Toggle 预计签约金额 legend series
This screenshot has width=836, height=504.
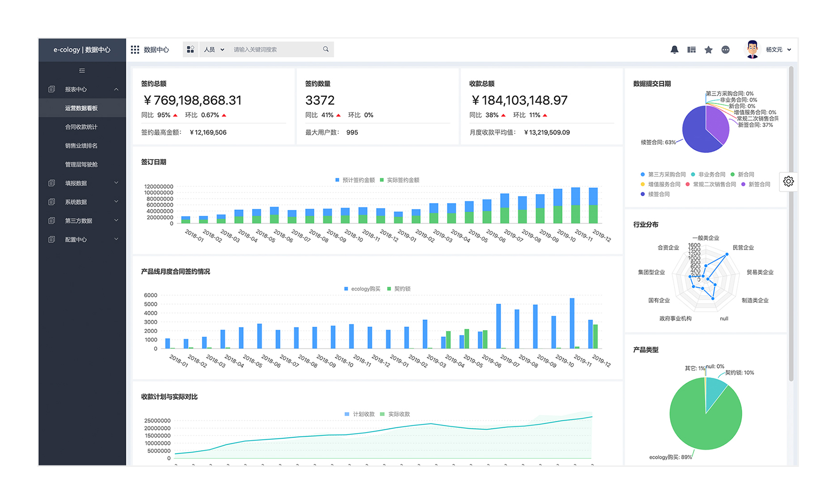tap(355, 180)
